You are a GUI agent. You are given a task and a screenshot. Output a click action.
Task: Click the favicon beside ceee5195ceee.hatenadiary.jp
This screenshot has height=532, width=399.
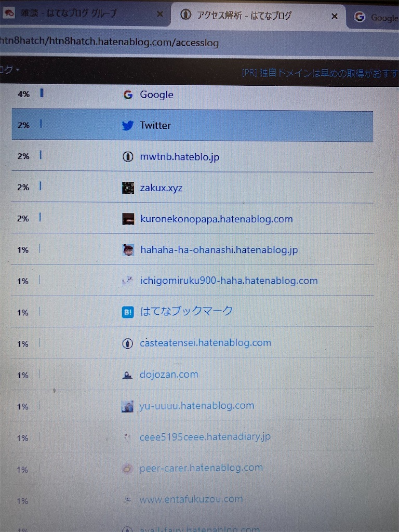tap(127, 437)
